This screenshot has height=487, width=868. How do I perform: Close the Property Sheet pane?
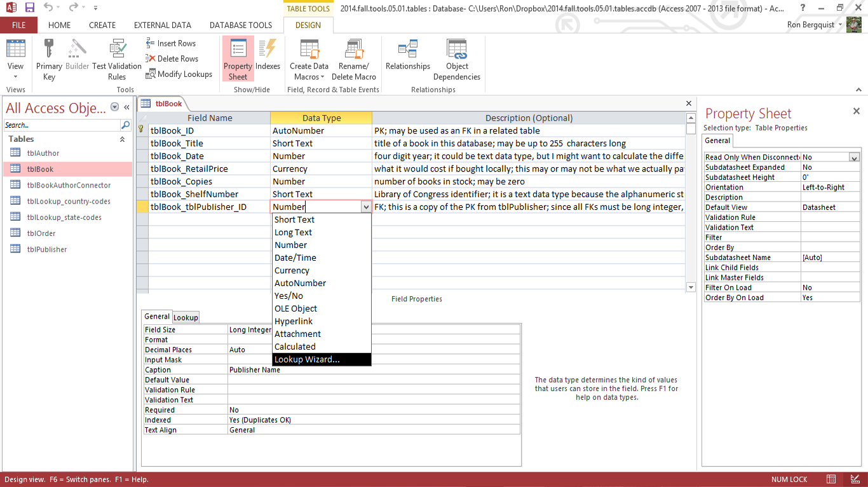(x=856, y=111)
